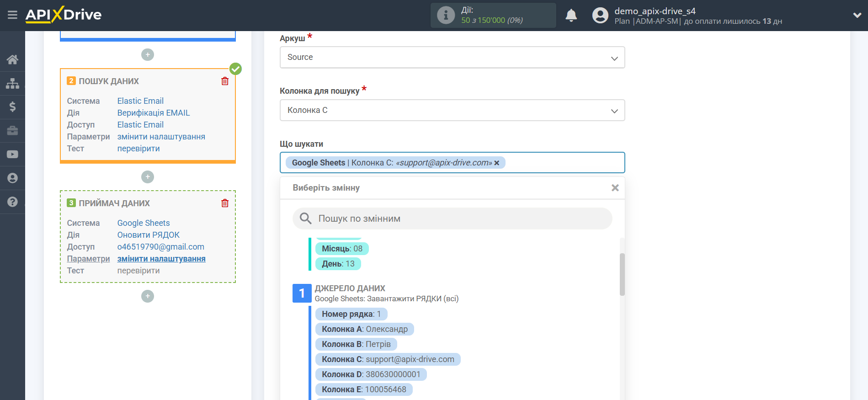Open the connections sitemap sidebar icon
Viewport: 868px width, 400px height.
12,83
